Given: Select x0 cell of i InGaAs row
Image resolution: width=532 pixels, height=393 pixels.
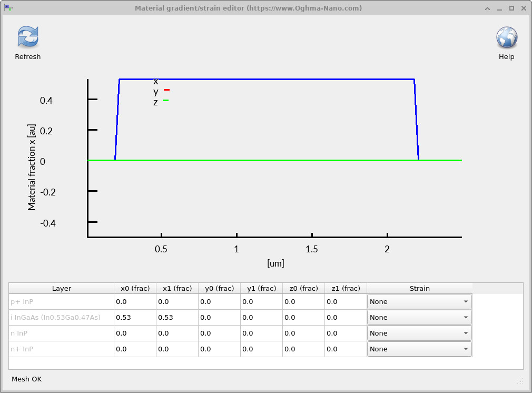Looking at the screenshot, I should (x=135, y=317).
